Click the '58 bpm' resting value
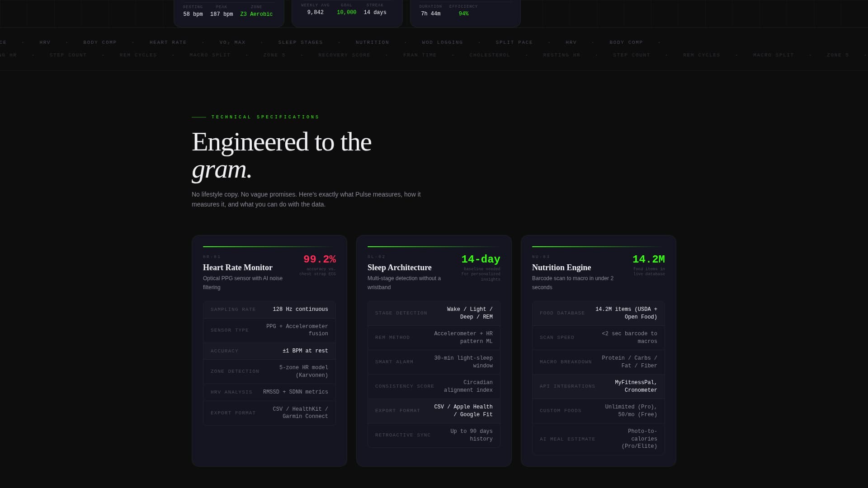The width and height of the screenshot is (868, 488). (193, 14)
